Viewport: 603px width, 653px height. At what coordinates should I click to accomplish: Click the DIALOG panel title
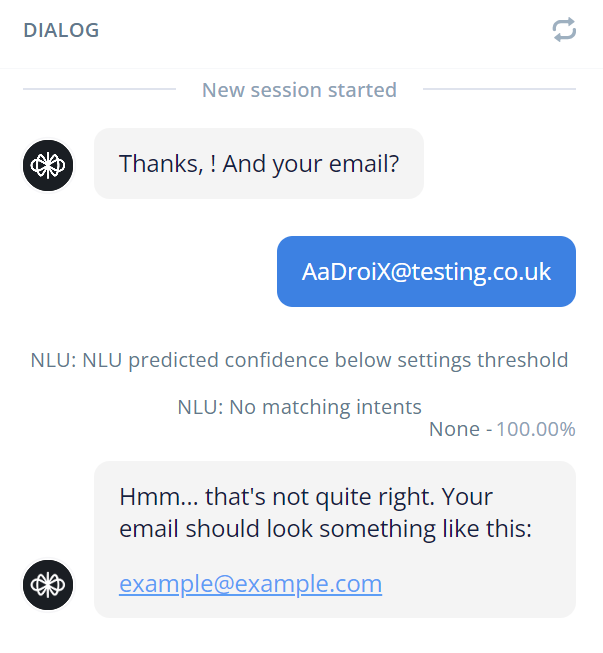tap(61, 30)
